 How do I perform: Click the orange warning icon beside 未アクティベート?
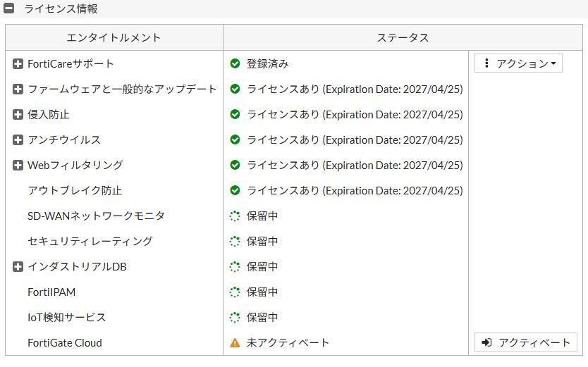pyautogui.click(x=235, y=342)
